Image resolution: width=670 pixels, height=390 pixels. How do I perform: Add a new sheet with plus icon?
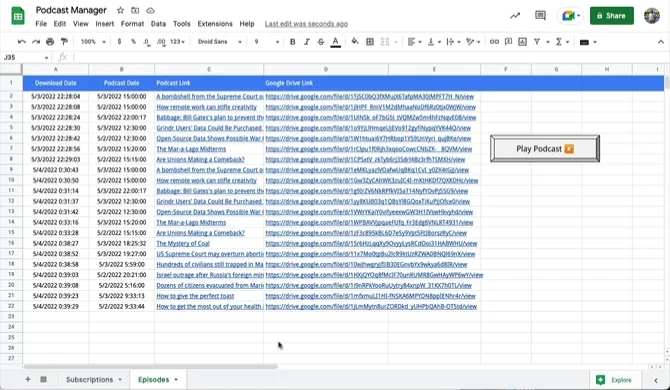(28, 379)
